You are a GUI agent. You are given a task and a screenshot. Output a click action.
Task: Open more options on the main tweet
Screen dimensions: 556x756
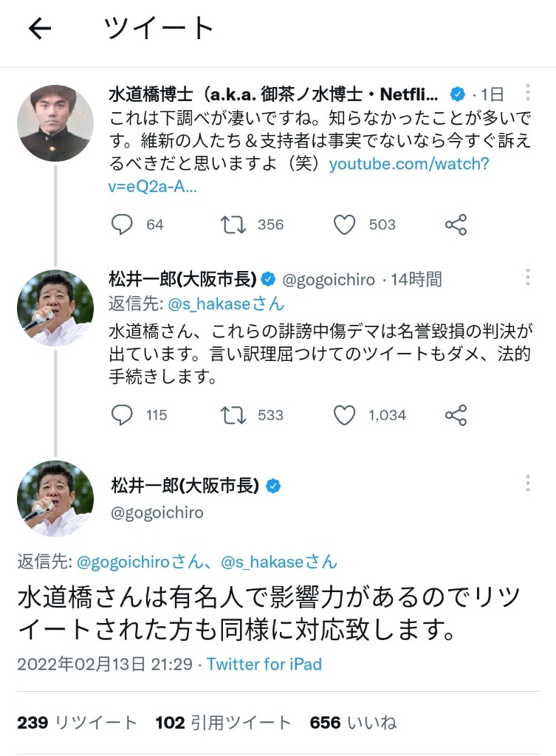pos(528,484)
